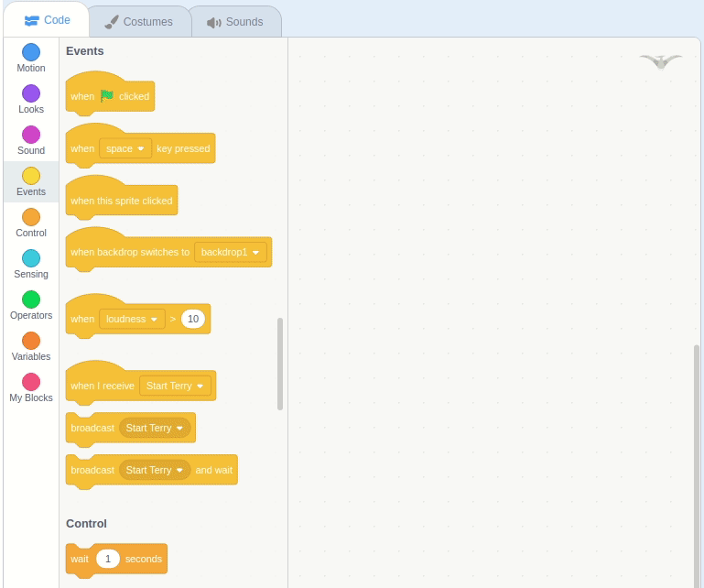Select the Variables category icon

tap(31, 341)
